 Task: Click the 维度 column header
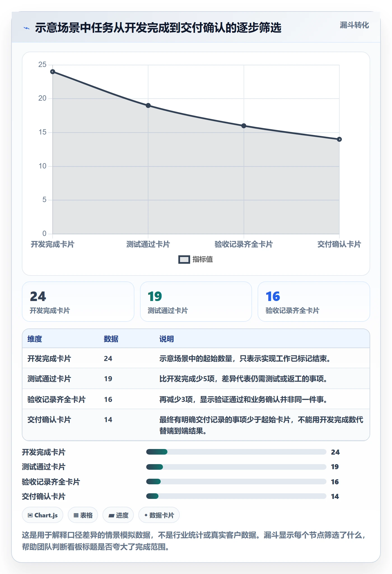[35, 339]
